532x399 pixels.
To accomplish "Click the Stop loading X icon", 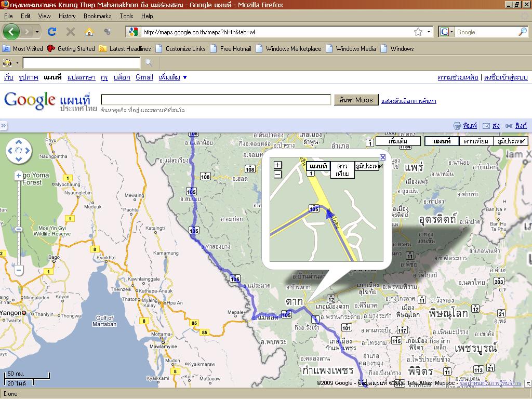I will (71, 32).
